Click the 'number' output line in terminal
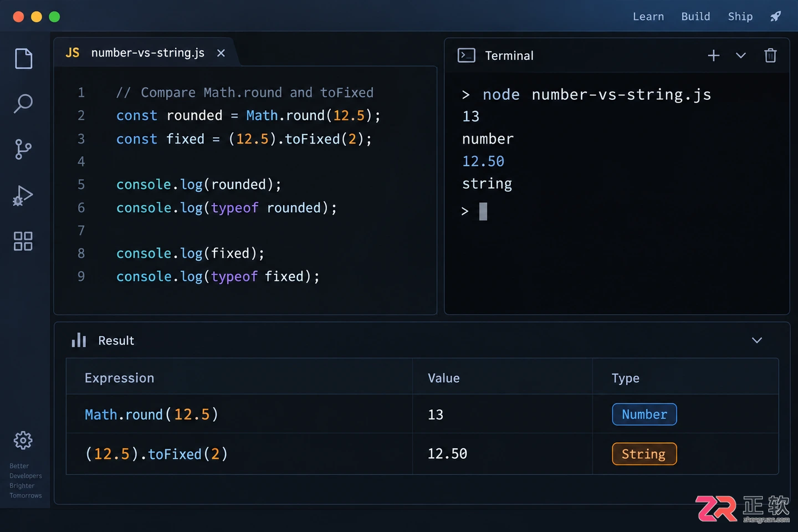Image resolution: width=798 pixels, height=532 pixels. pos(488,139)
